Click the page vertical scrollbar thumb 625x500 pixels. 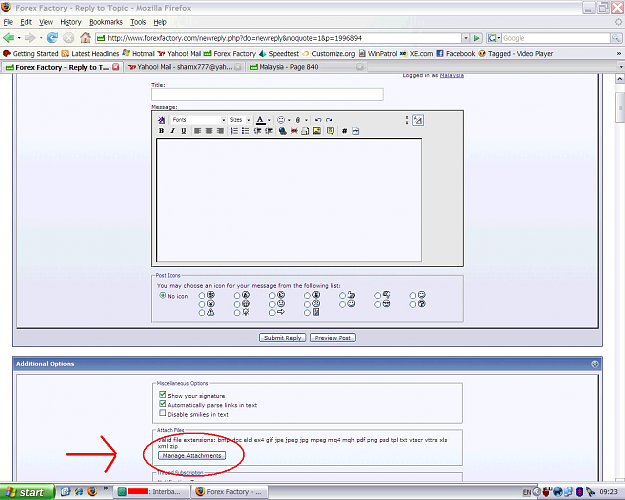pos(620,107)
